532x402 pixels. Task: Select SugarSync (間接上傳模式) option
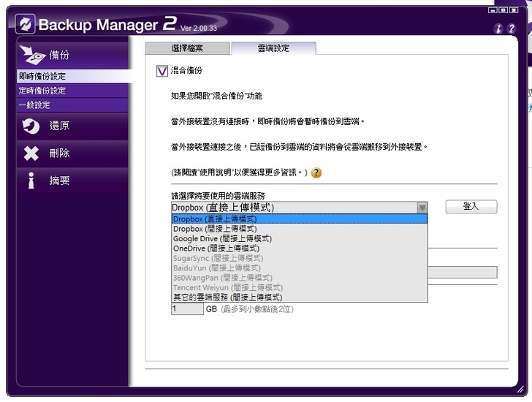(300, 259)
